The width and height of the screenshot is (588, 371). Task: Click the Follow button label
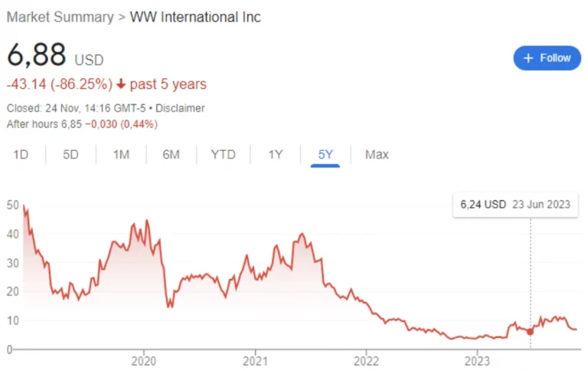(x=555, y=58)
